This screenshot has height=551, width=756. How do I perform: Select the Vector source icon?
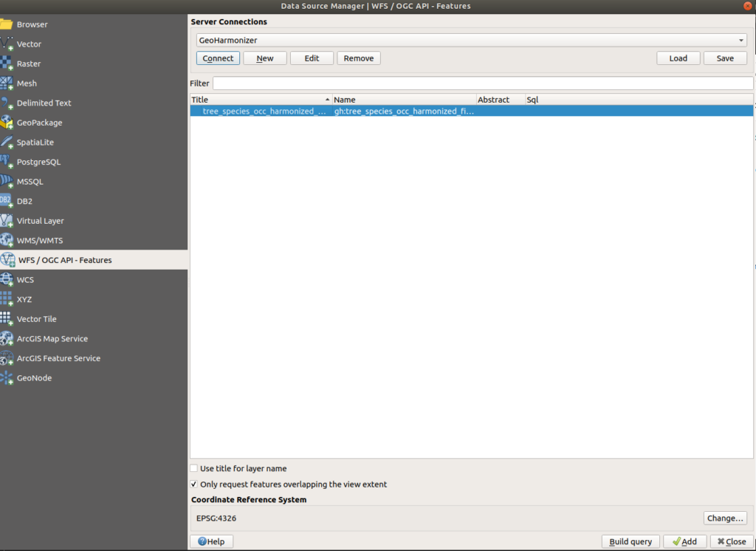click(x=6, y=44)
